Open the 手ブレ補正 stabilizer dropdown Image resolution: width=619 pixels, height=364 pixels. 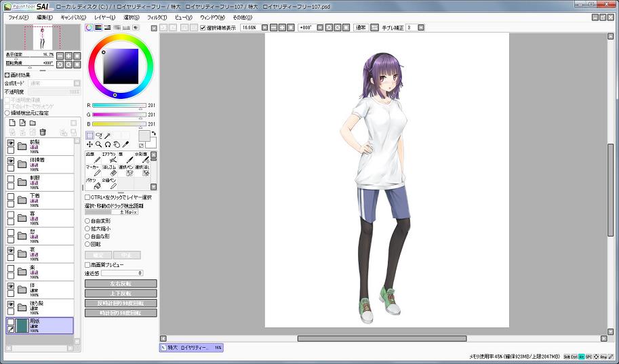point(420,28)
